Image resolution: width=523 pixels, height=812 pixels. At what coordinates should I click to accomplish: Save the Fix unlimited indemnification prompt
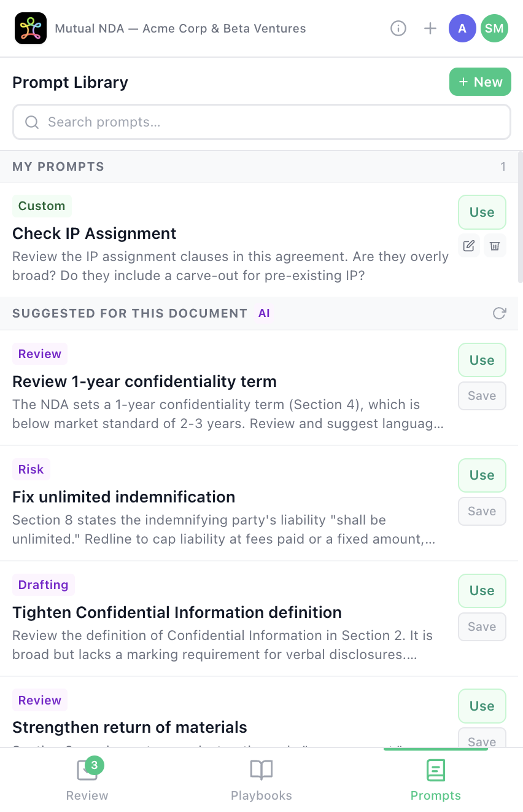coord(482,511)
